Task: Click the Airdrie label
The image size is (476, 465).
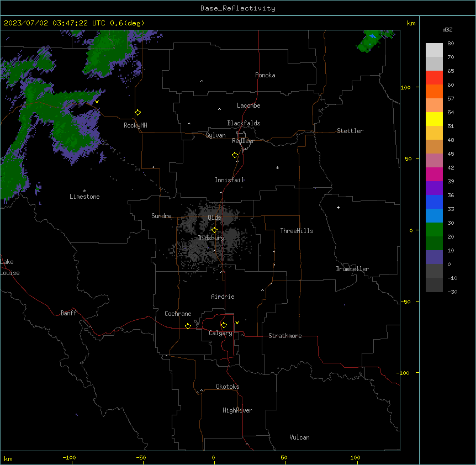Action: tap(223, 297)
